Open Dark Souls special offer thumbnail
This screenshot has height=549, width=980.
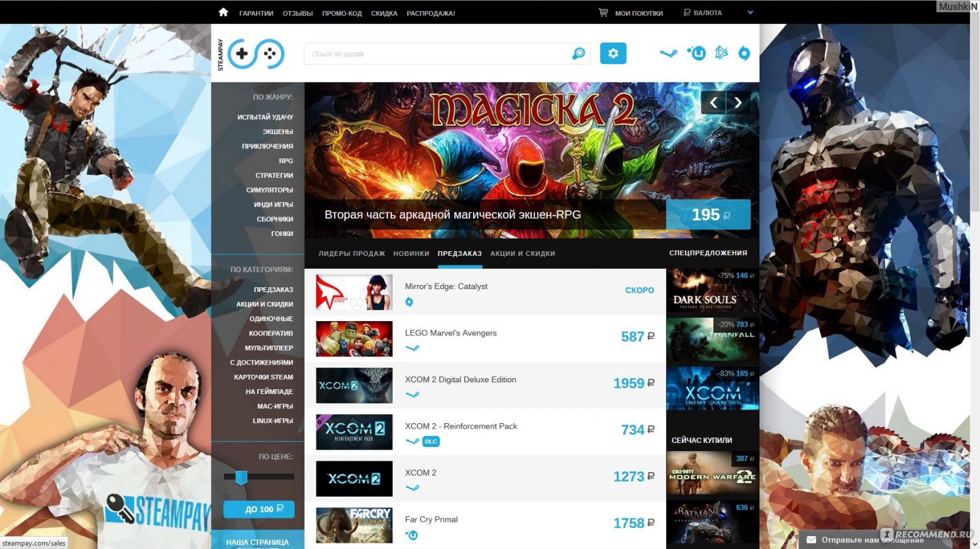click(x=712, y=290)
